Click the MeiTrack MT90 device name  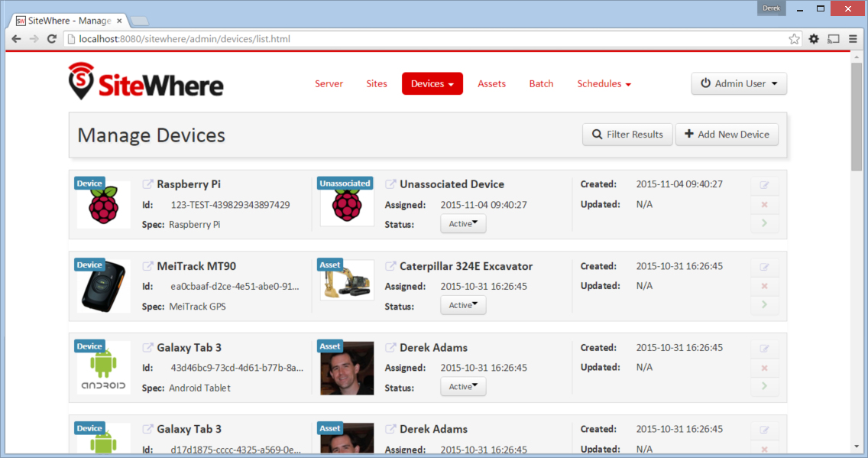click(196, 266)
